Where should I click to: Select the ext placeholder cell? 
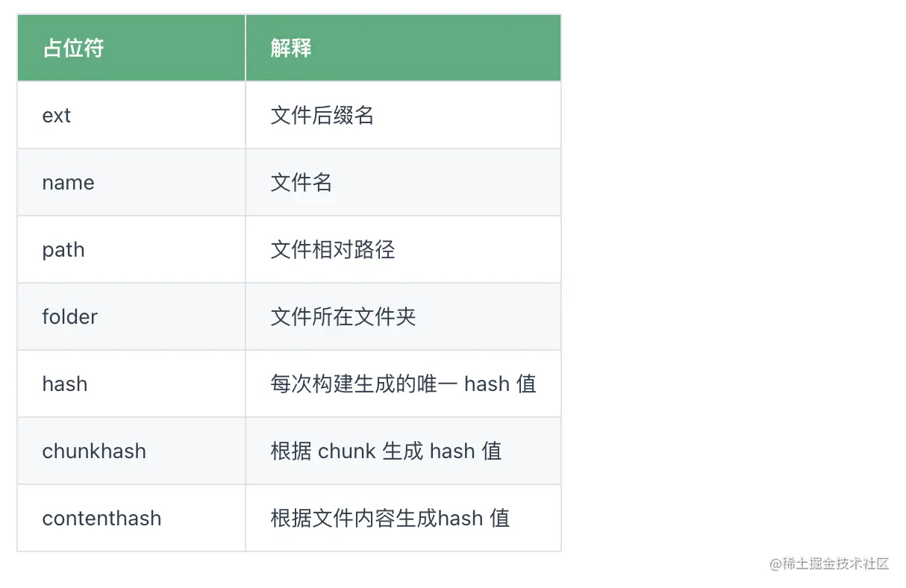[x=57, y=116]
